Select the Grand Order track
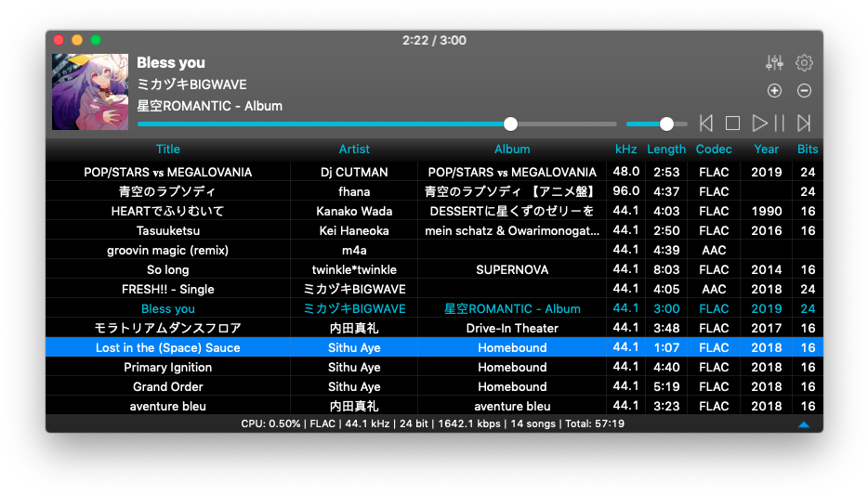 167,386
